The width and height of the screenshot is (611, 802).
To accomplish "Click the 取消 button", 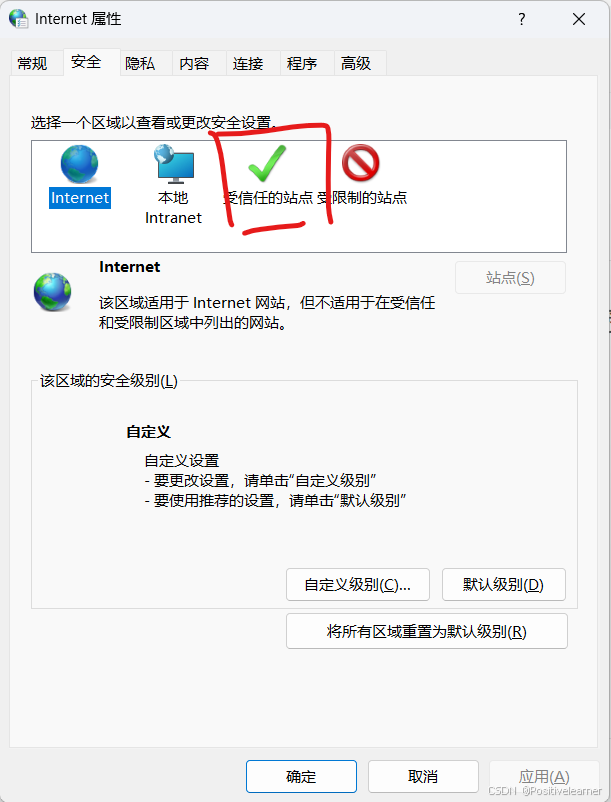I will [423, 776].
